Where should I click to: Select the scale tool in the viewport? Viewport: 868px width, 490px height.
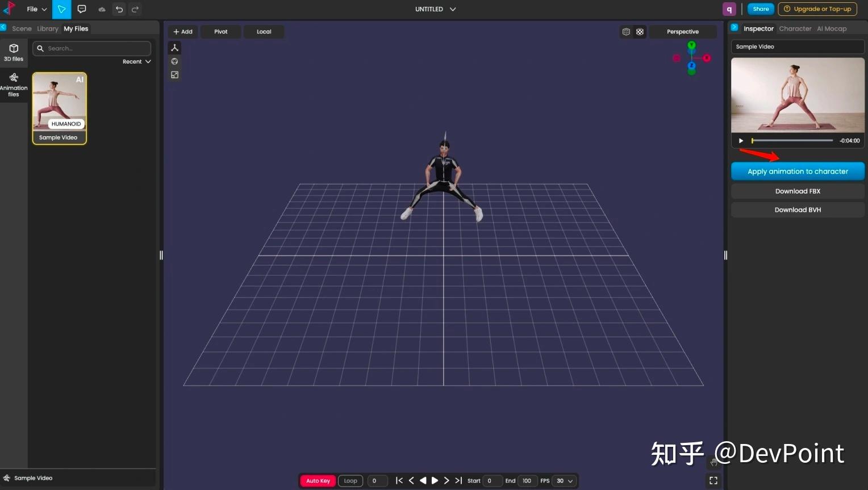click(174, 74)
